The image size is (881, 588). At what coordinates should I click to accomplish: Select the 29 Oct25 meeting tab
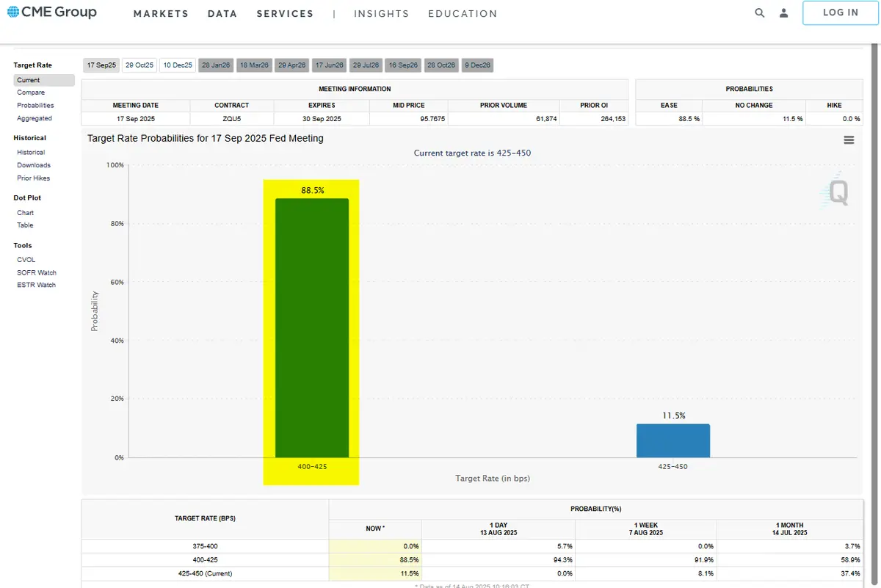click(139, 65)
